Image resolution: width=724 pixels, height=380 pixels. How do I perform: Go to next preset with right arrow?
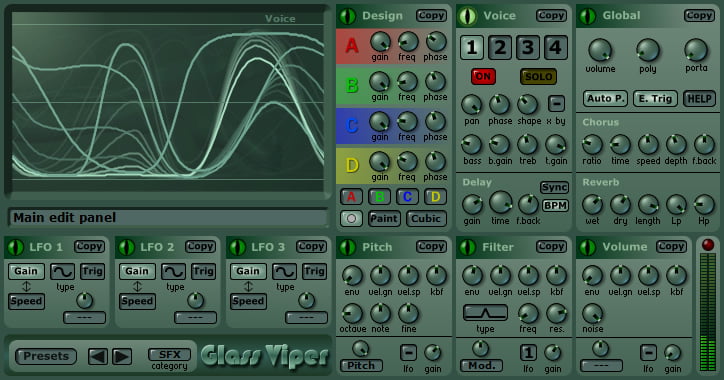pyautogui.click(x=122, y=356)
